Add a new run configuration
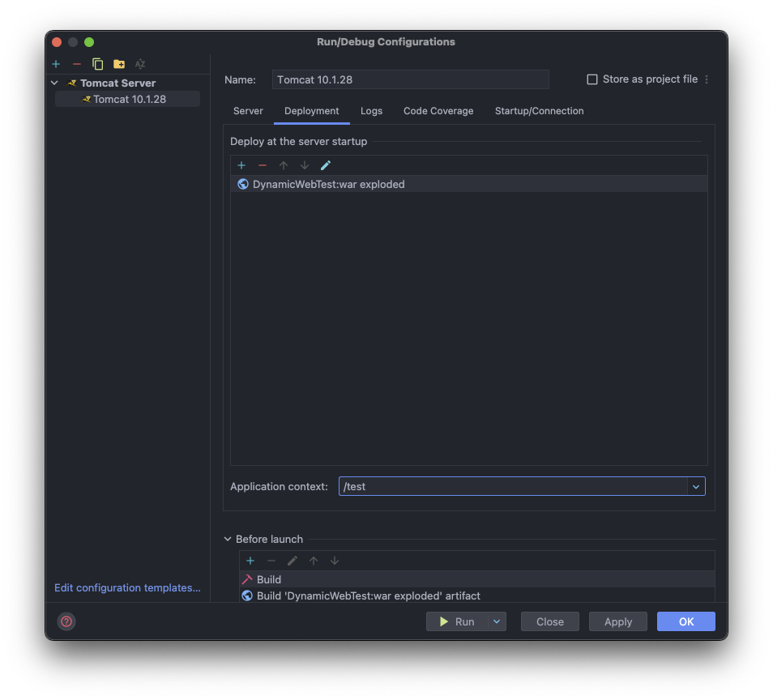This screenshot has height=700, width=773. pos(56,64)
